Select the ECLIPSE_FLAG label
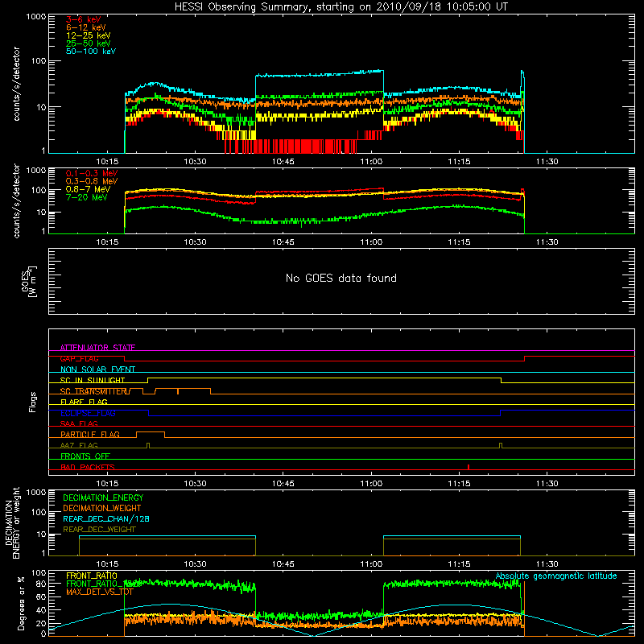The image size is (644, 644). 88,413
